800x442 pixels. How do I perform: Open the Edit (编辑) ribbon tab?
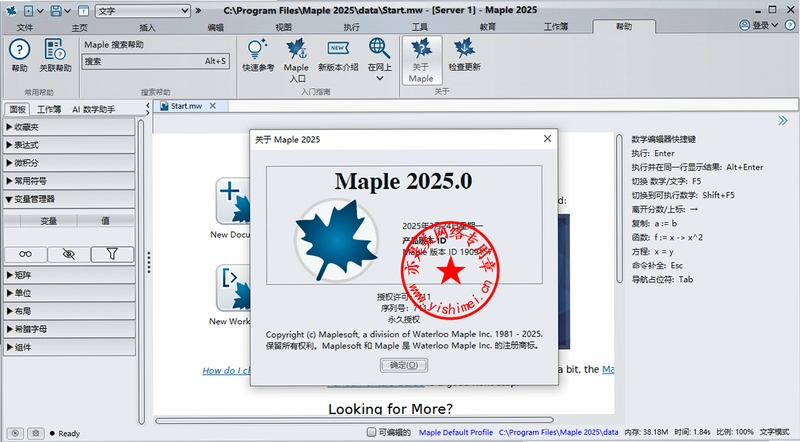point(215,27)
